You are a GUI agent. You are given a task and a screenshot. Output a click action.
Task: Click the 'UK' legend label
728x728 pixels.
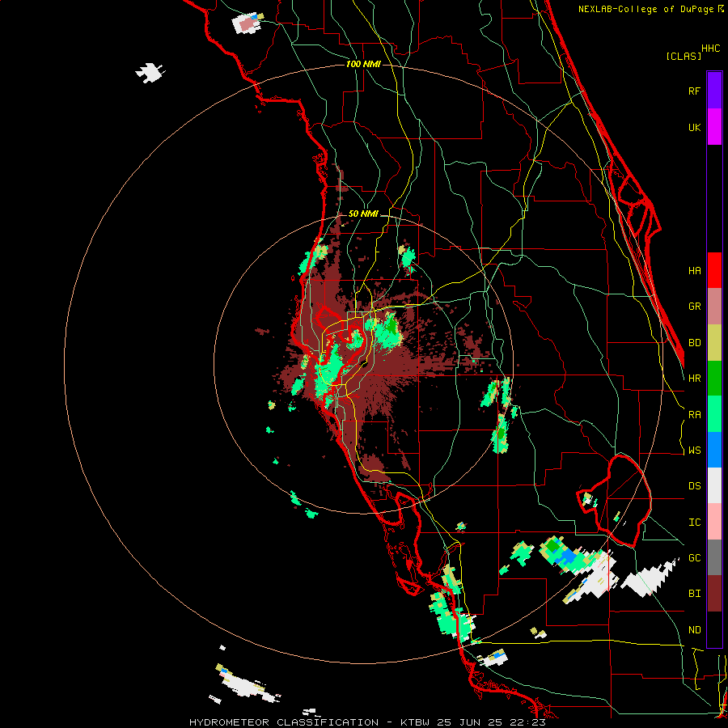694,127
